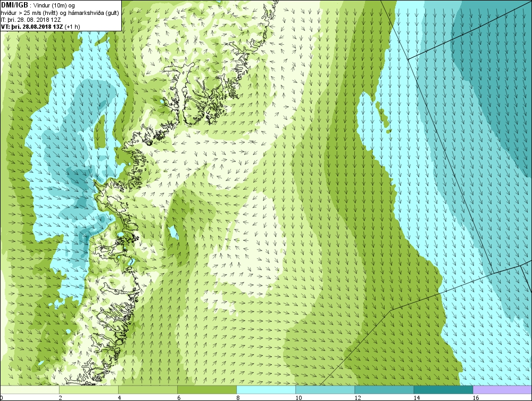
Task: Click the 0–2 m/s legend color swatch
Action: (x=29, y=390)
